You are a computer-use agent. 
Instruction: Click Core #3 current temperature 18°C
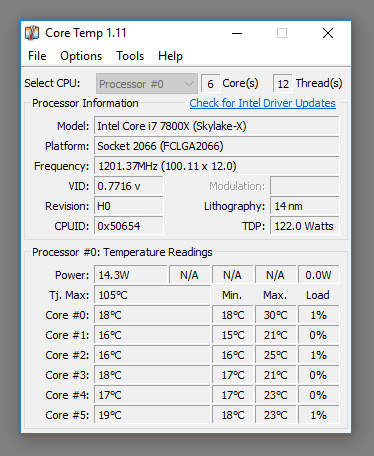(x=152, y=375)
